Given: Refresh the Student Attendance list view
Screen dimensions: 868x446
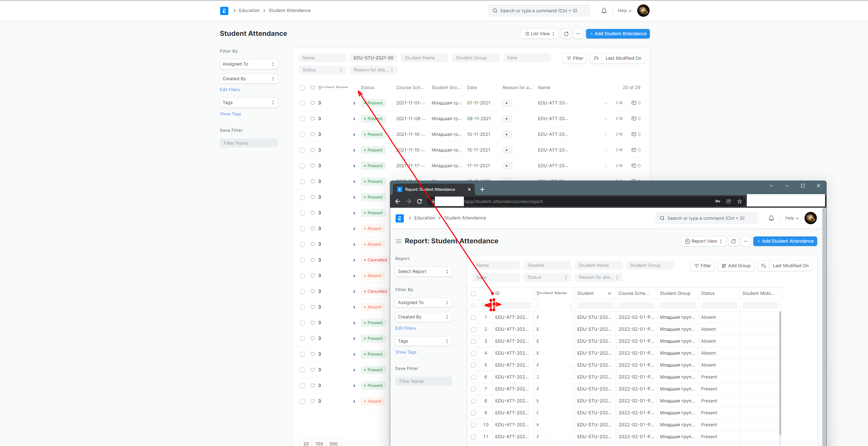Looking at the screenshot, I should pyautogui.click(x=566, y=34).
